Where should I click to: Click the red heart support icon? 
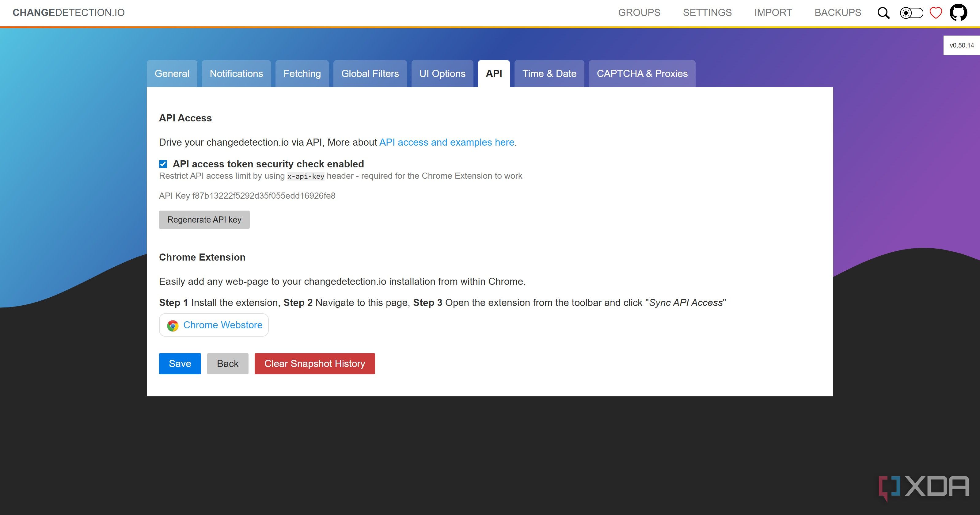pos(936,13)
